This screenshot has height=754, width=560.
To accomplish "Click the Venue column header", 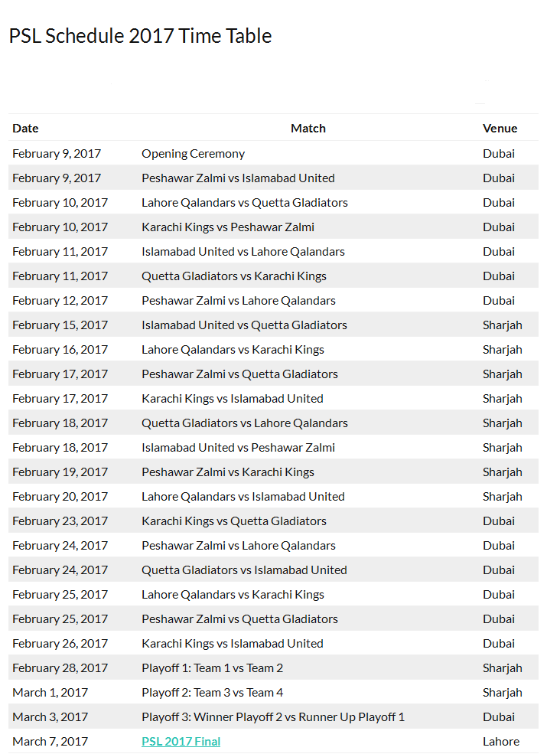I will 500,128.
